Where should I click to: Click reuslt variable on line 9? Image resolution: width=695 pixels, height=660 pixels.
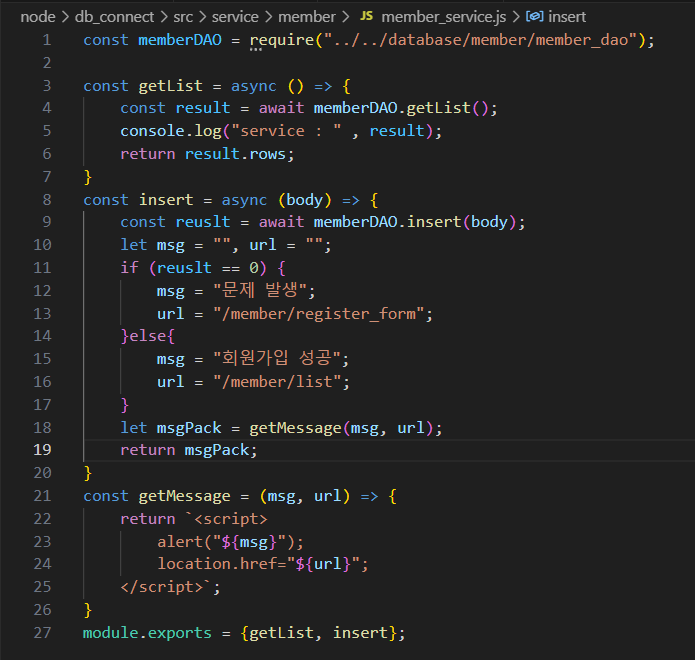[203, 222]
